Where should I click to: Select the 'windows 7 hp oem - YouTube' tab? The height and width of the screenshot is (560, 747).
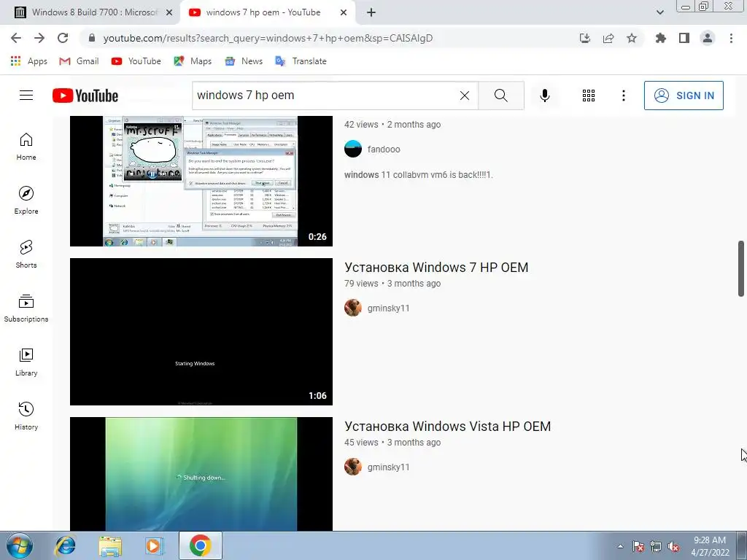tap(263, 12)
